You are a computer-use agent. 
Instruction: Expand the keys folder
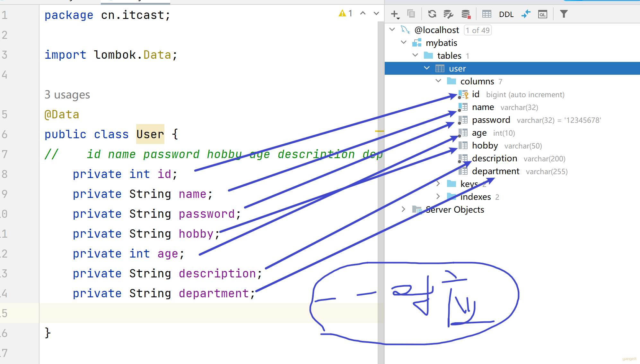click(438, 184)
